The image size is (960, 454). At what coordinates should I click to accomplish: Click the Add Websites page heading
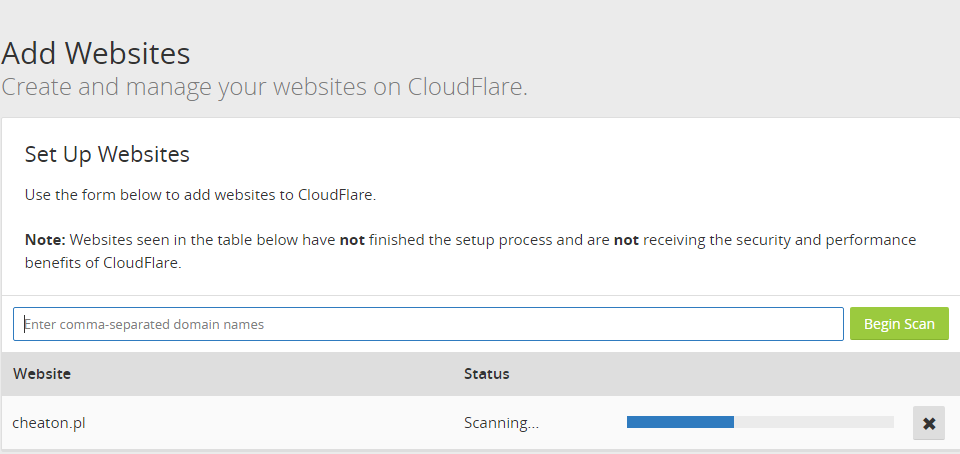click(96, 52)
